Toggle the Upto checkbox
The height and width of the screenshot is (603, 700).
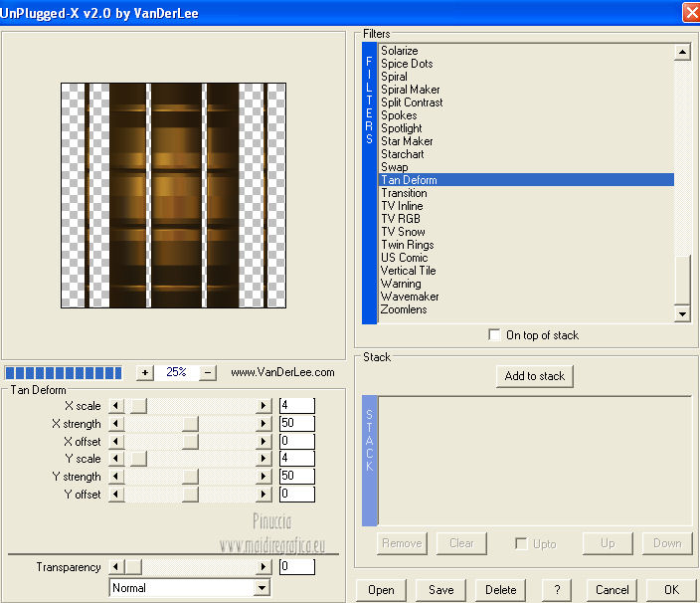coord(521,543)
